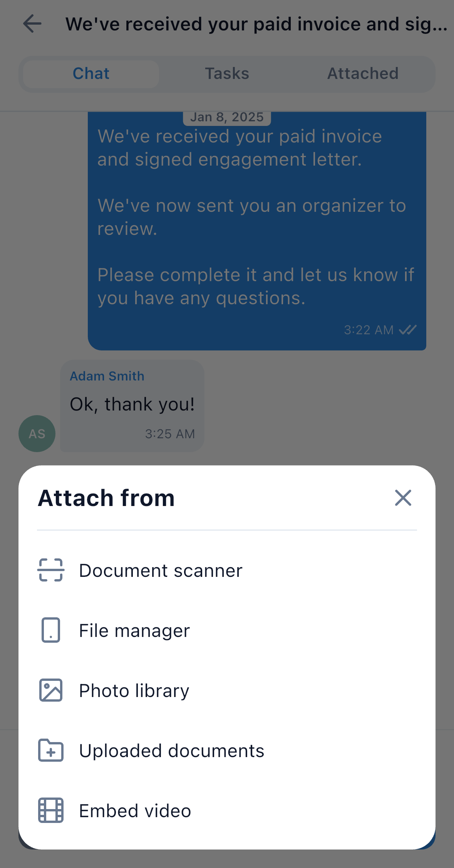
Task: Tap the Uploaded documents folder icon
Action: click(51, 750)
